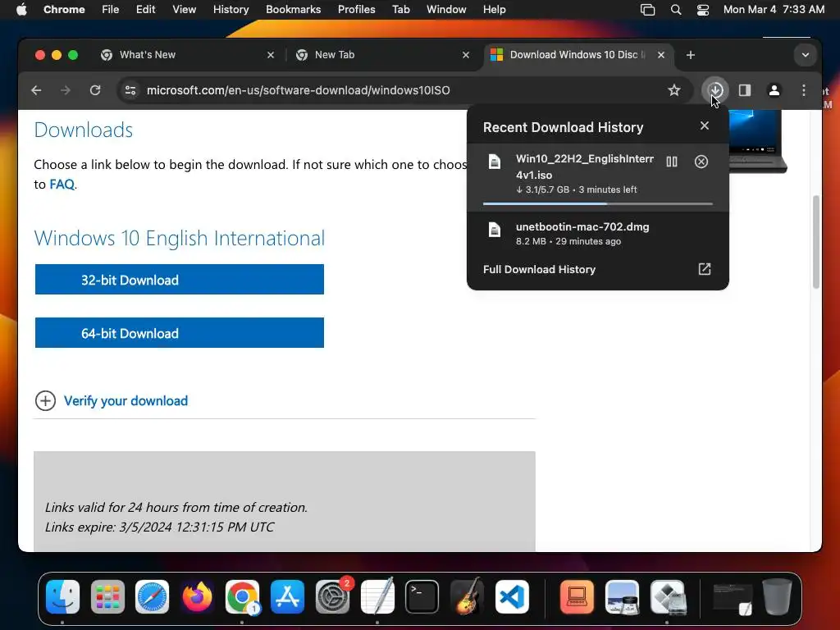
Task: Open Terminal from the Dock
Action: pyautogui.click(x=422, y=597)
